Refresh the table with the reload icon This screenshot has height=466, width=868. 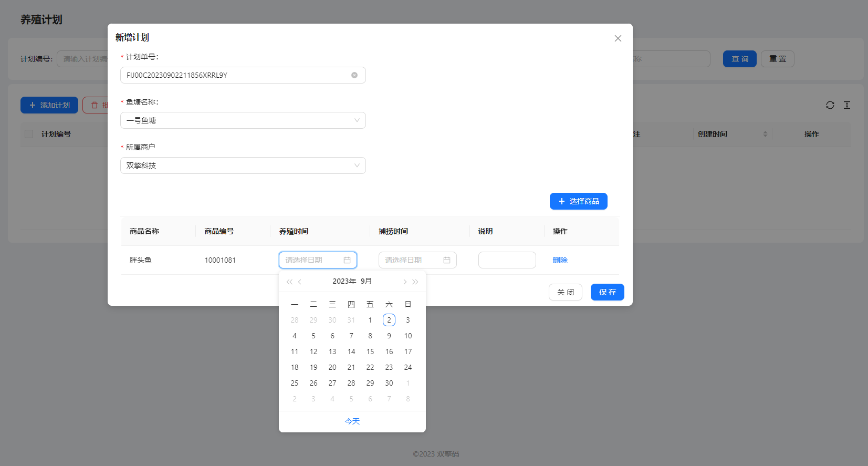tap(830, 105)
